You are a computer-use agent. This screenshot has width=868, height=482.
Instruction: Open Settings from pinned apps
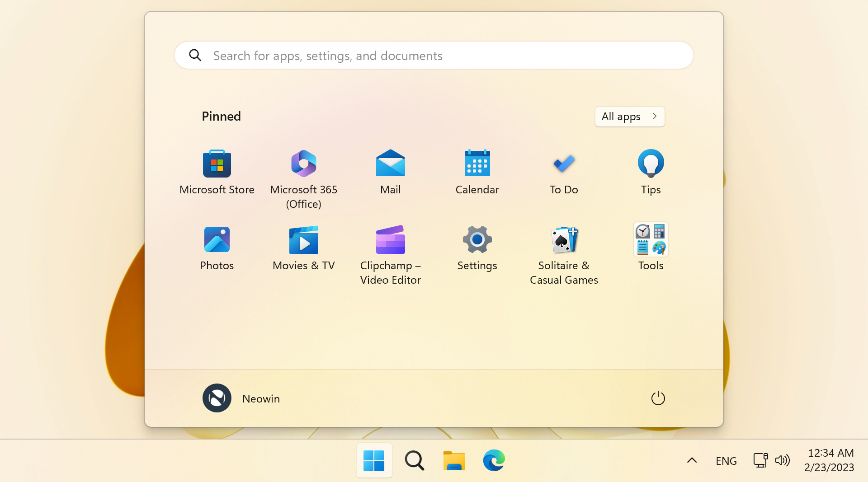point(477,248)
